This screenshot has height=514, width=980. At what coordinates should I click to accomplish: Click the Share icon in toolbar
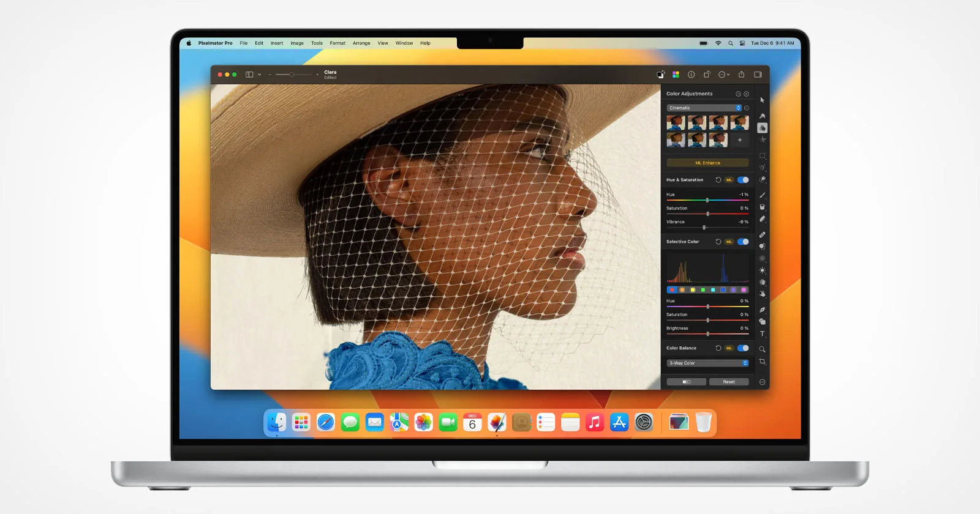[741, 75]
